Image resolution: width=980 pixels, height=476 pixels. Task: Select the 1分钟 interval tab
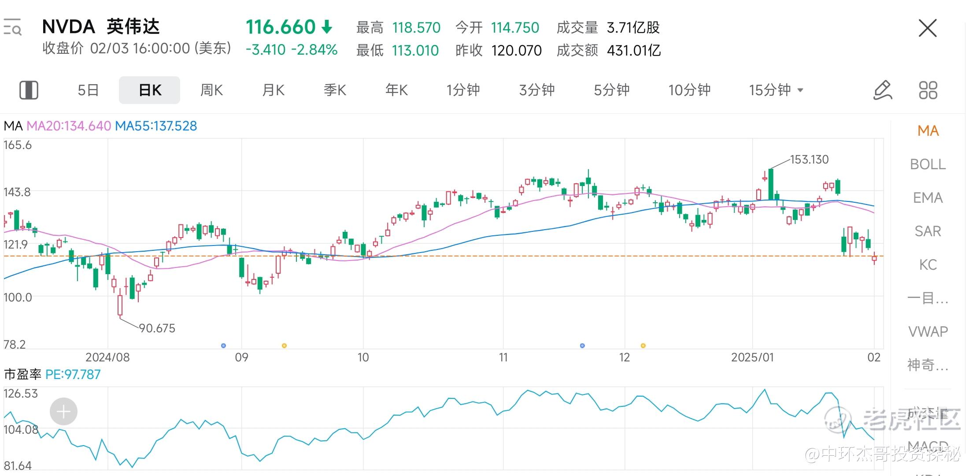click(x=463, y=90)
